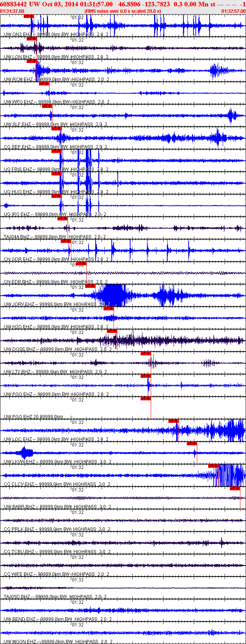Click the UW SLF EHZ station label
Screen dimensions: 246x644
55,124
